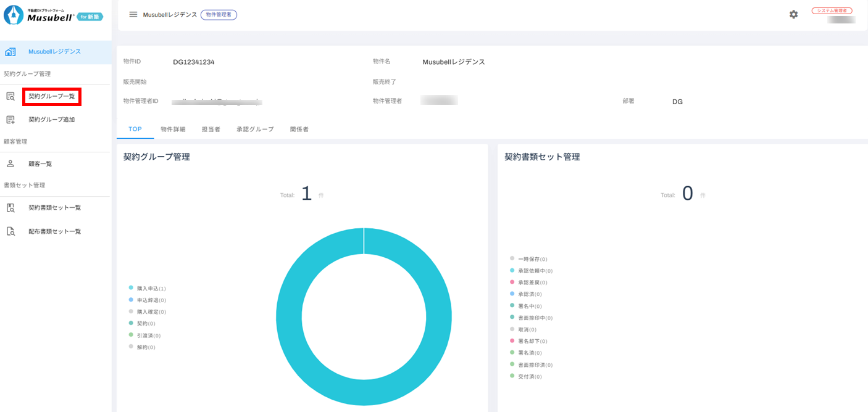Click the 配布書類セット一覧 document icon
The image size is (868, 412).
pos(10,232)
